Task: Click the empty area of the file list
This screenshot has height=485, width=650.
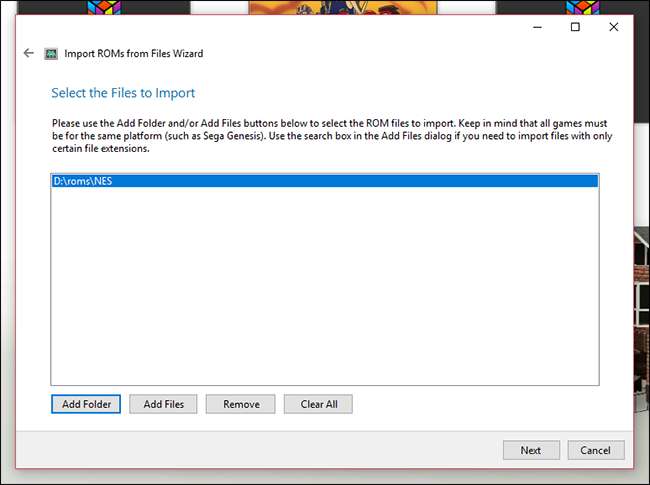Action: point(325,286)
